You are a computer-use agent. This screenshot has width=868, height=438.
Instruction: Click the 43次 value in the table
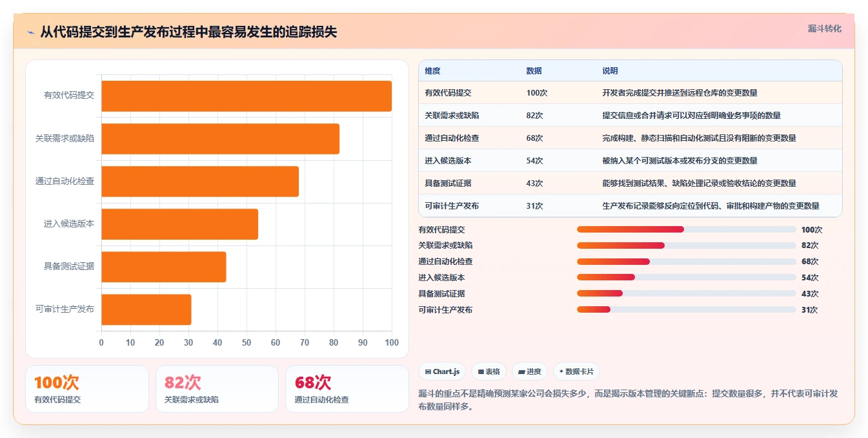click(x=534, y=183)
